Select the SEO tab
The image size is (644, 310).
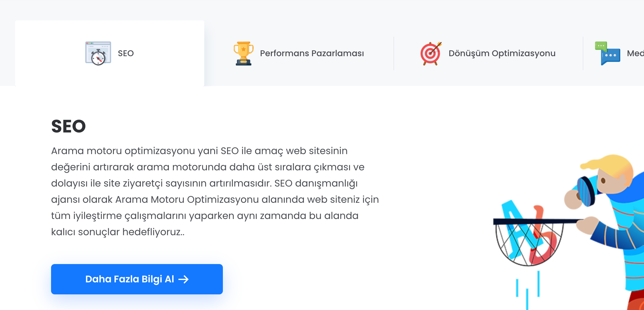(x=110, y=53)
